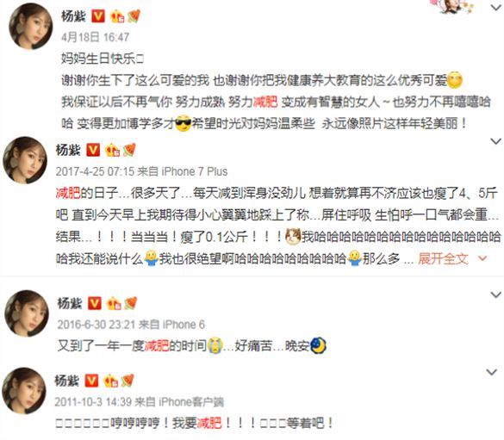Click the watermelon badge in the 2016 post

130,303
